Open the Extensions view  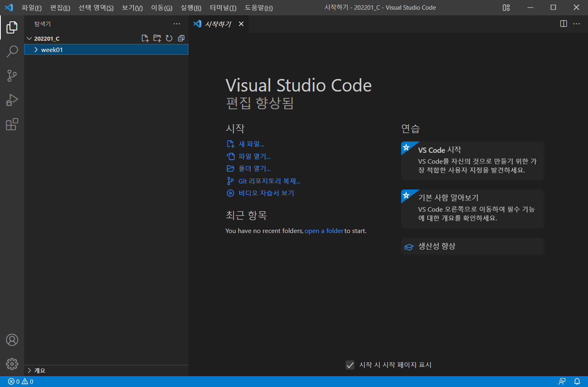(x=12, y=124)
